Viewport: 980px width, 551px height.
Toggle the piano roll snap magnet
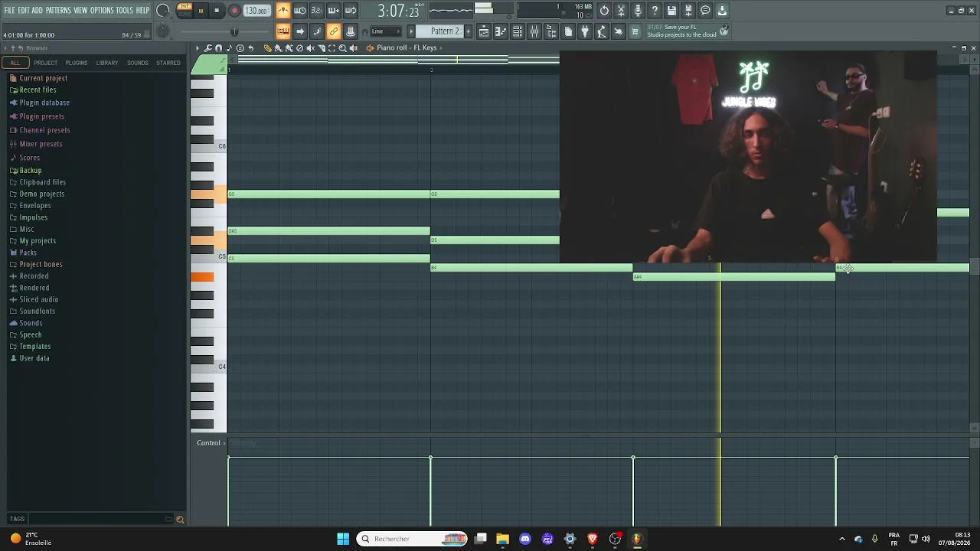tap(219, 48)
